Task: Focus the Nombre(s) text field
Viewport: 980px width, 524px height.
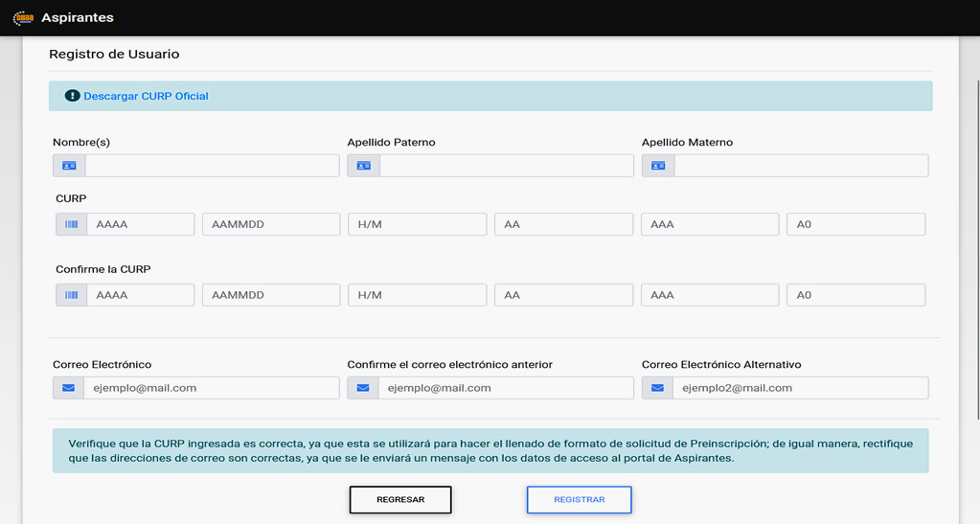Action: pyautogui.click(x=212, y=166)
